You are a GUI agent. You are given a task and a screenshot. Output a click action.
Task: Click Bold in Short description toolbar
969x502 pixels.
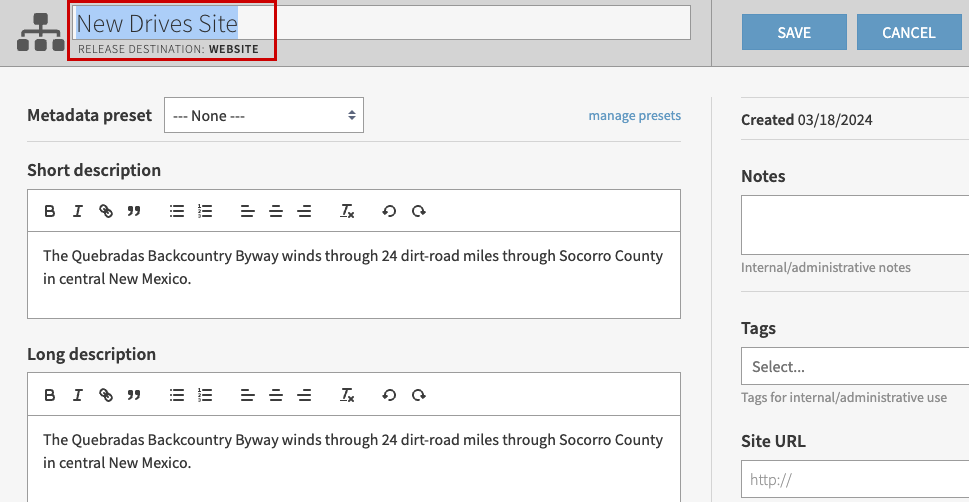point(50,211)
